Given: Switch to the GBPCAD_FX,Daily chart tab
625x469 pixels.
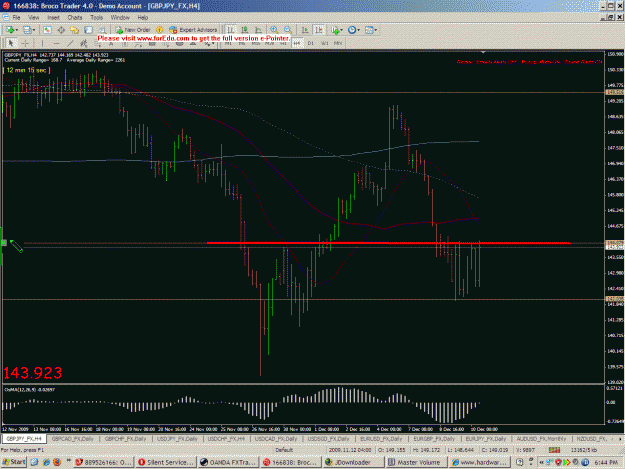Looking at the screenshot, I should click(73, 439).
